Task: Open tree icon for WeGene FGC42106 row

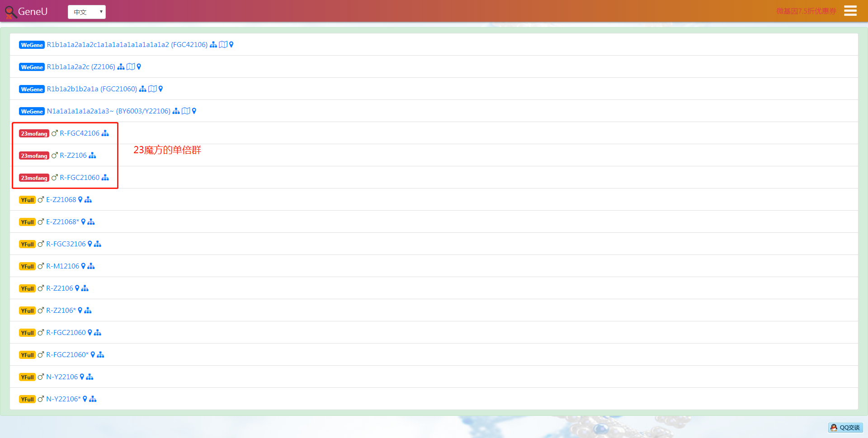Action: point(213,45)
